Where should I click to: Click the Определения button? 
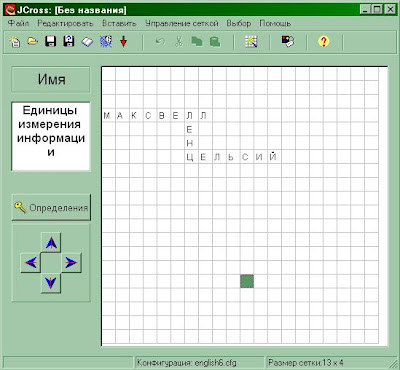[51, 207]
